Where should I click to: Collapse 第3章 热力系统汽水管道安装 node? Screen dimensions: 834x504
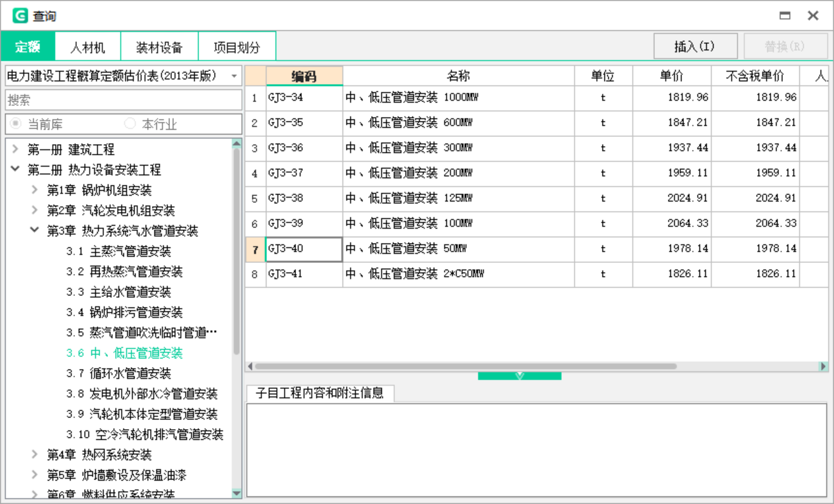[35, 230]
